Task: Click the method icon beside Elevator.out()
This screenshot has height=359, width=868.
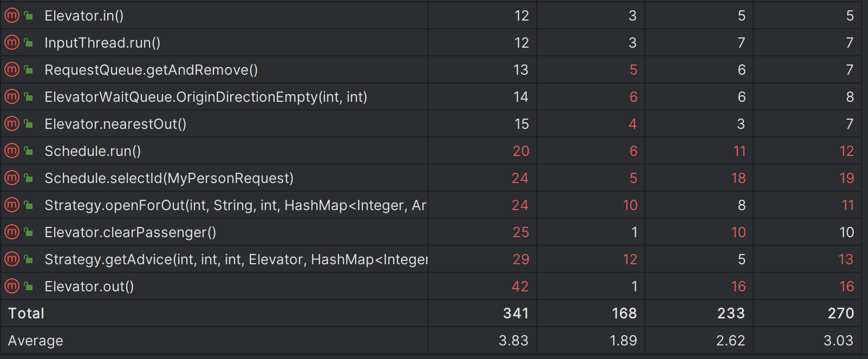Action: pyautogui.click(x=12, y=286)
